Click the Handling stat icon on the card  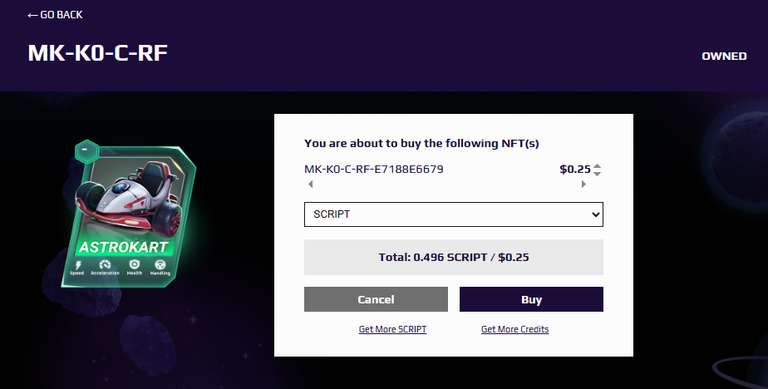(x=160, y=267)
